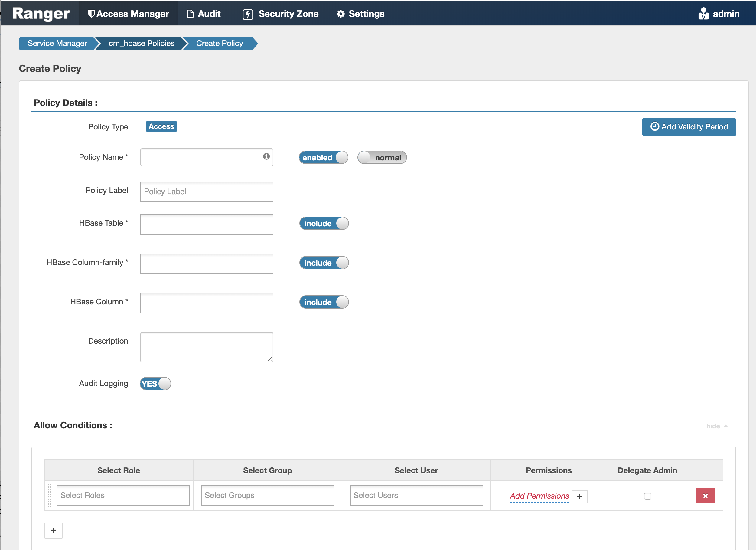Click the remove condition red X button
The image size is (756, 550).
[x=705, y=496]
